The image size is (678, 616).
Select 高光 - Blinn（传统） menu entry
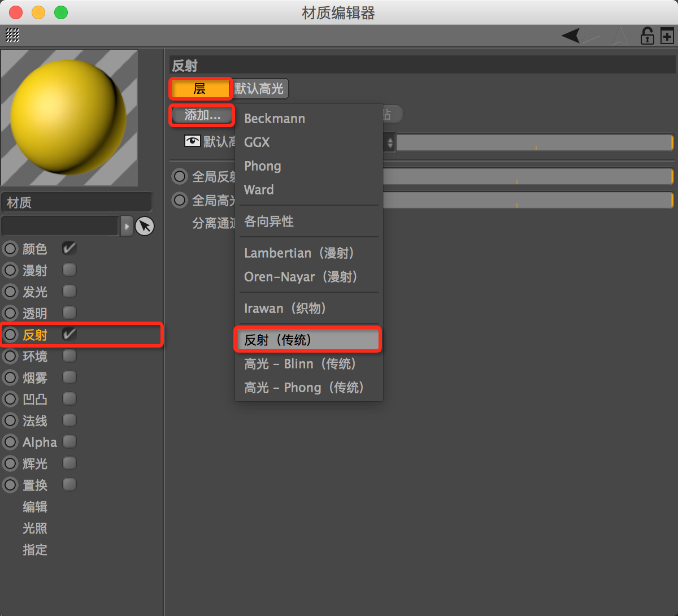(x=308, y=364)
